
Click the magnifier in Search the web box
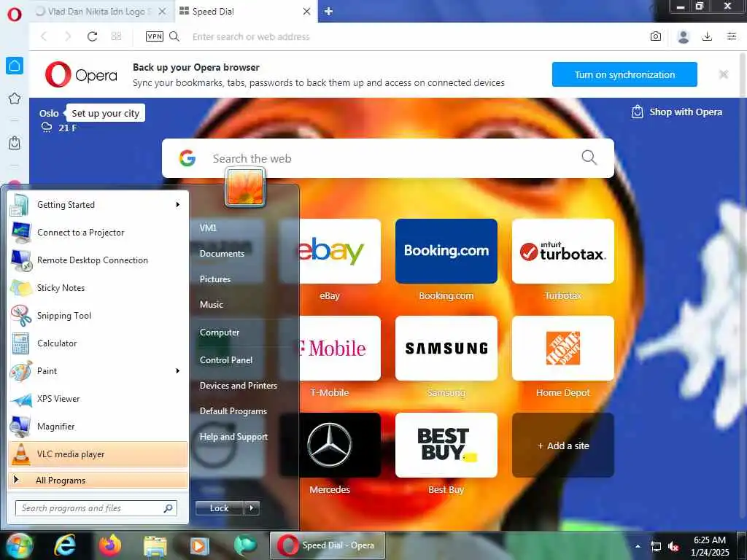(589, 157)
